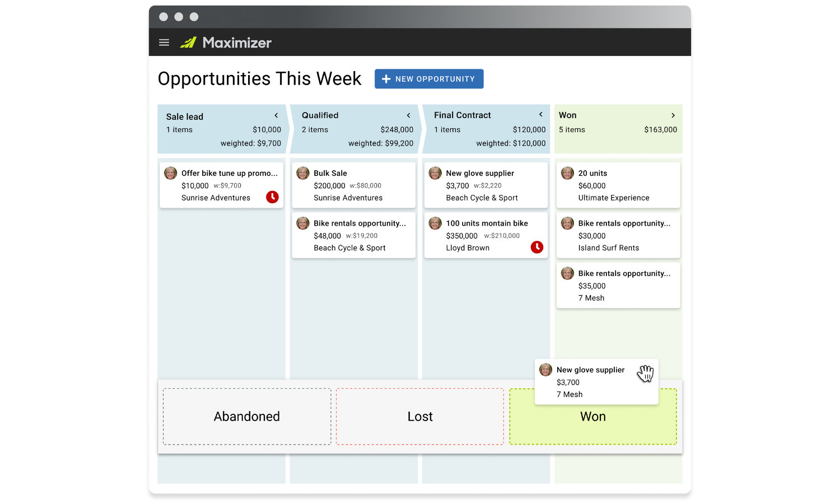
Task: Collapse the Qualified column
Action: coord(408,115)
